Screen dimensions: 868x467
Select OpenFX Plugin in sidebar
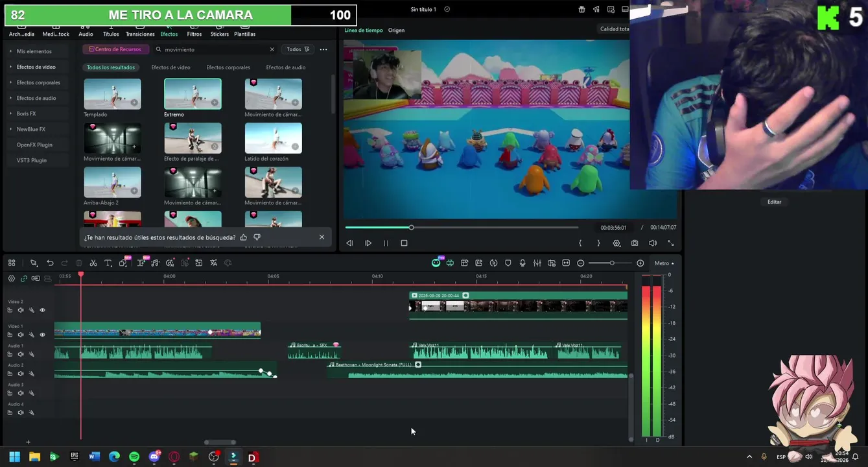(34, 145)
